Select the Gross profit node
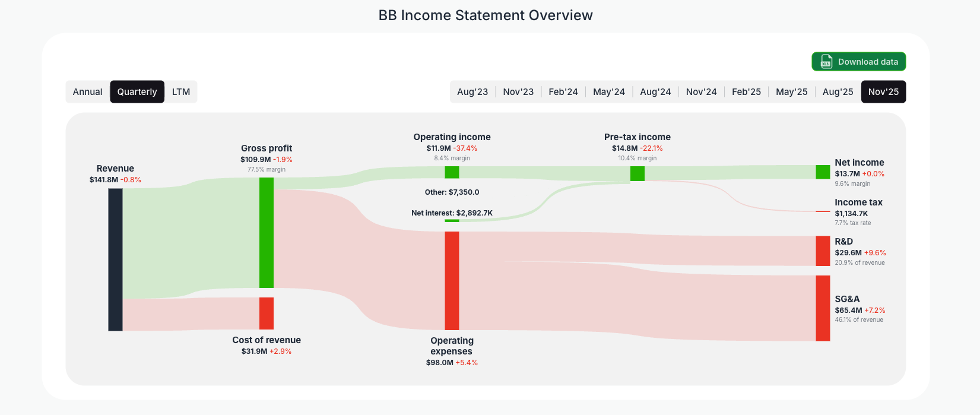 pyautogui.click(x=266, y=232)
